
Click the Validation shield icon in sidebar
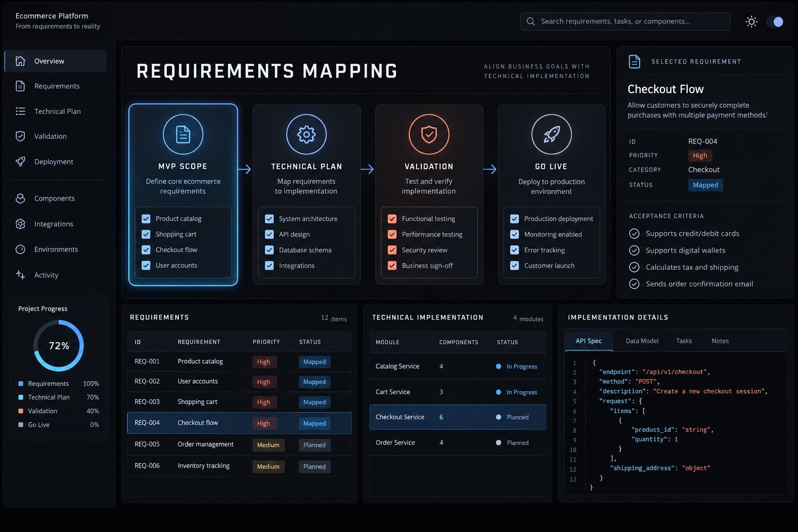(20, 136)
